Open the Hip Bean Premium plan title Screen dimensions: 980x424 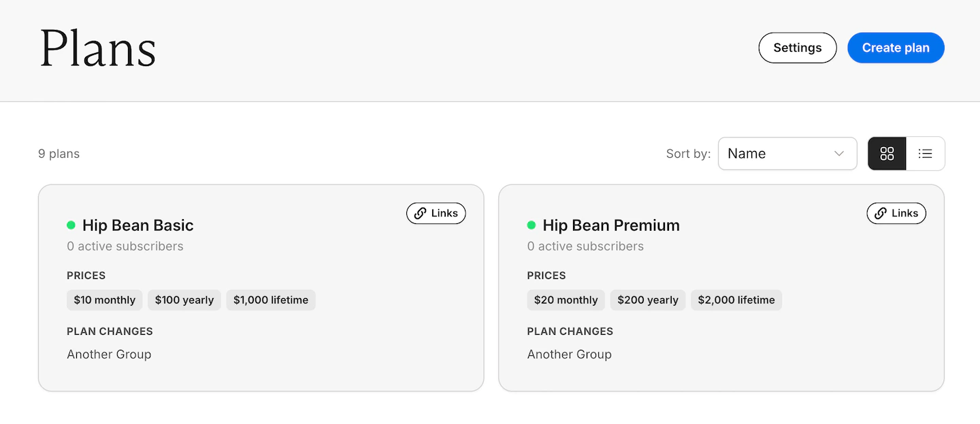click(x=611, y=225)
